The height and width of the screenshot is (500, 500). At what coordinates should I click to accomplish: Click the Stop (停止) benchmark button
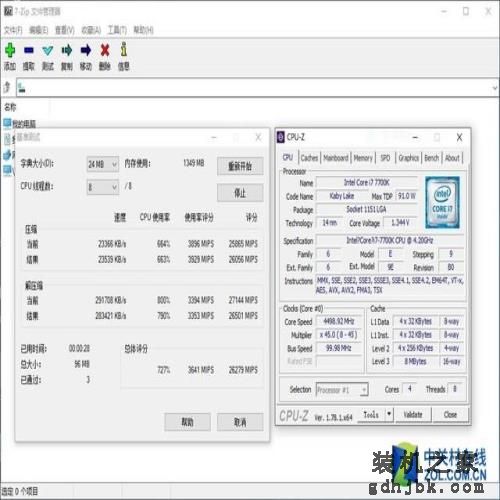[240, 193]
